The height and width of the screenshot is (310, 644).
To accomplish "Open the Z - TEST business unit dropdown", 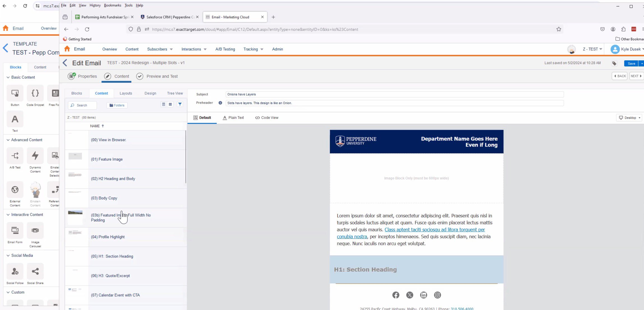I will (x=592, y=49).
